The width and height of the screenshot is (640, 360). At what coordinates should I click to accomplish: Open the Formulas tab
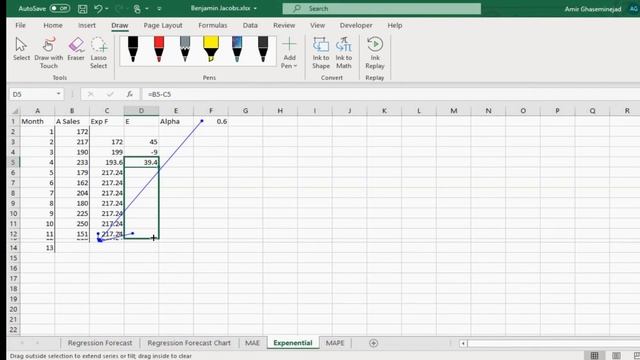coord(213,25)
